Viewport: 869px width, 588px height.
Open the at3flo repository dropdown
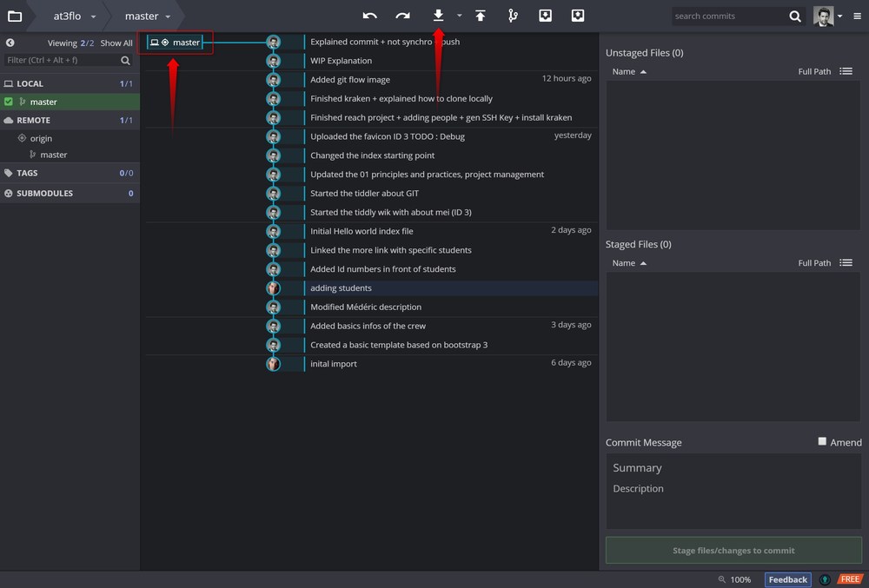pos(74,16)
